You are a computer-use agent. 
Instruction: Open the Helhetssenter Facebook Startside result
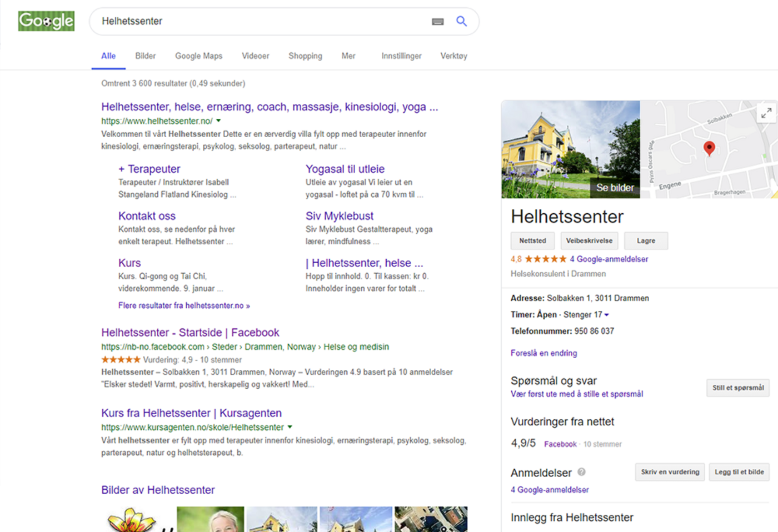(x=190, y=333)
